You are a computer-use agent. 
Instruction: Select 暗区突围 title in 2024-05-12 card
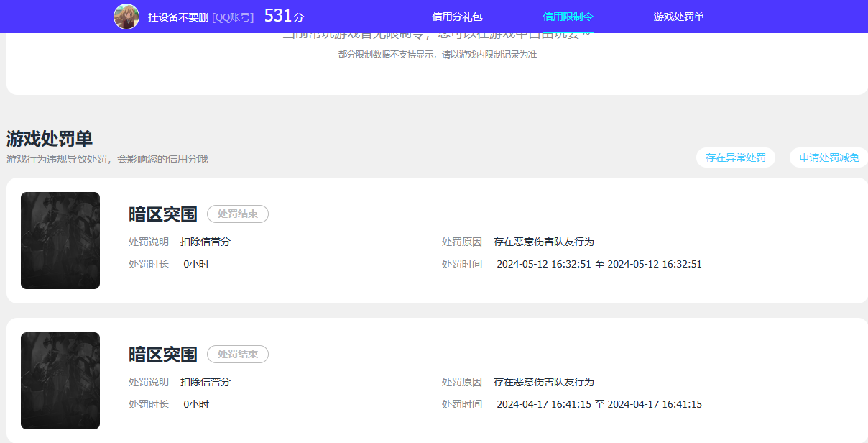(163, 214)
